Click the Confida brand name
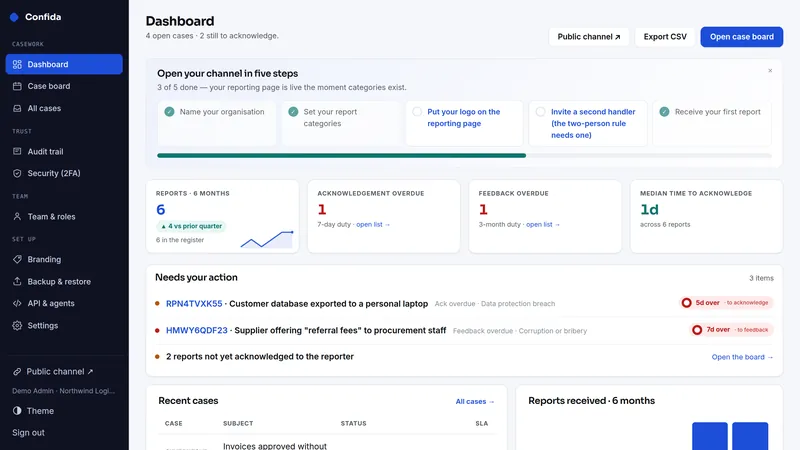 43,17
